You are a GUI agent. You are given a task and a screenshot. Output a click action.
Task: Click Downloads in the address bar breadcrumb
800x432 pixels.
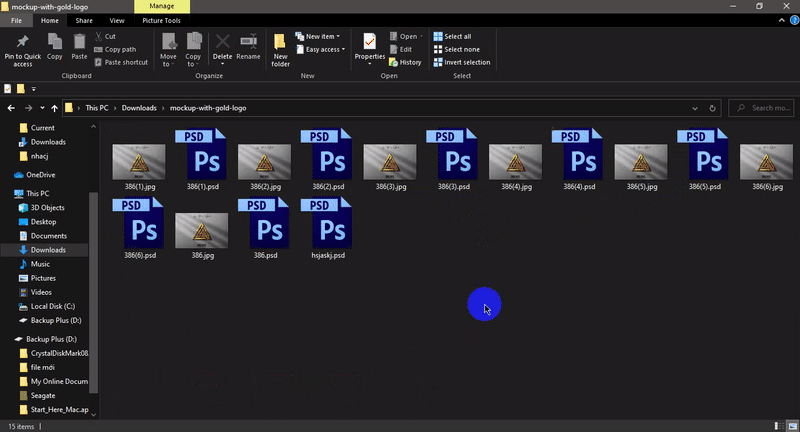coord(139,108)
